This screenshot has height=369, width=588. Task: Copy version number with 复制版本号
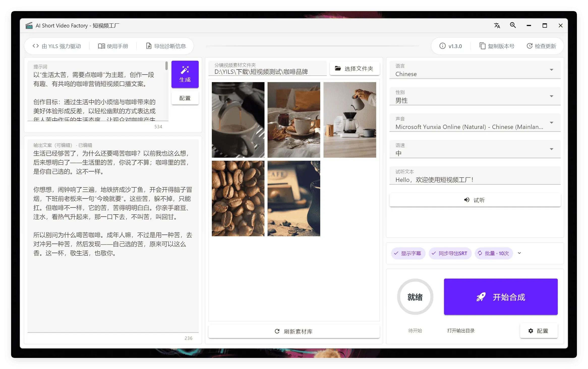[497, 46]
